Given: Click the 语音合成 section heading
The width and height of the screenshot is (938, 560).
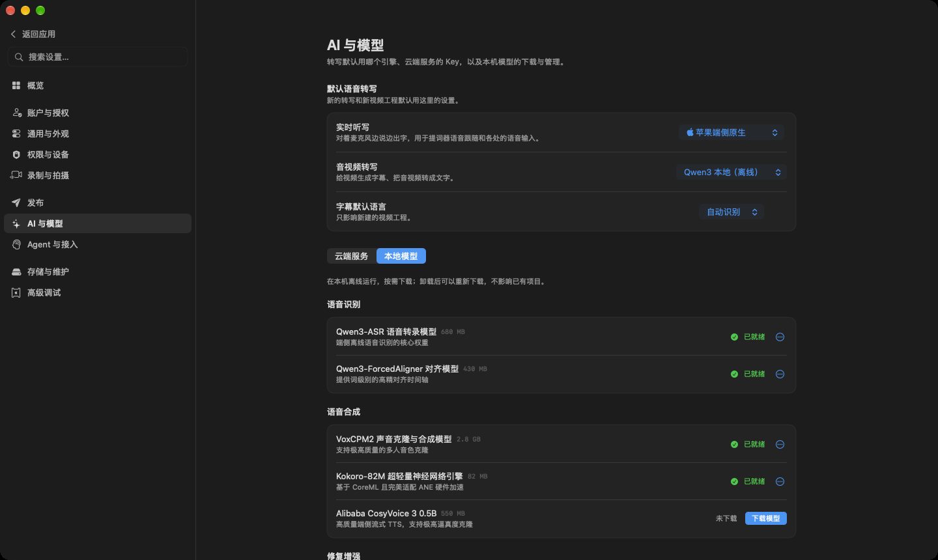Looking at the screenshot, I should (343, 412).
